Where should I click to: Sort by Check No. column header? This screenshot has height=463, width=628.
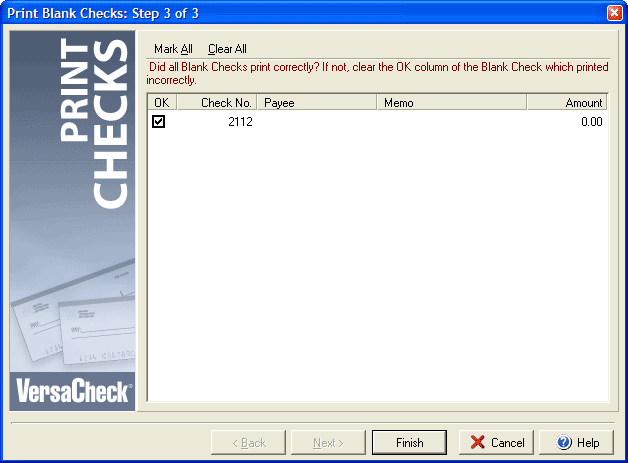coord(217,103)
